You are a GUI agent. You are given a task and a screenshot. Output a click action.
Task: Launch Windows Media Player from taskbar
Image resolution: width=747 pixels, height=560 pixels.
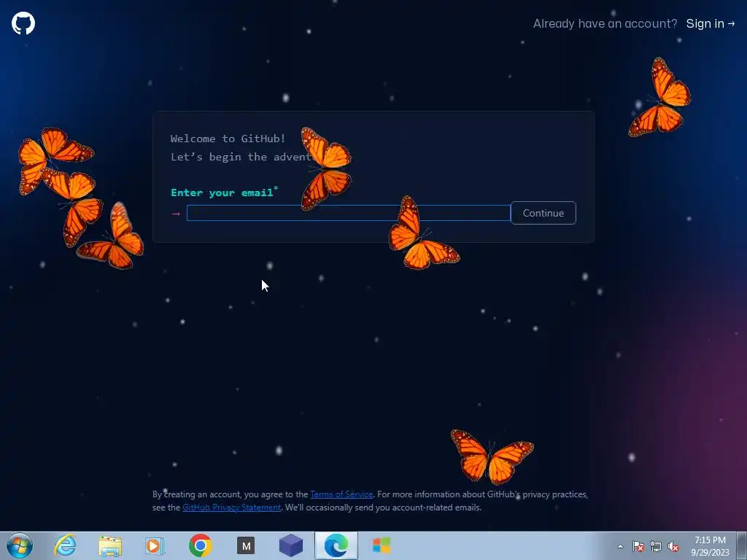coord(155,545)
